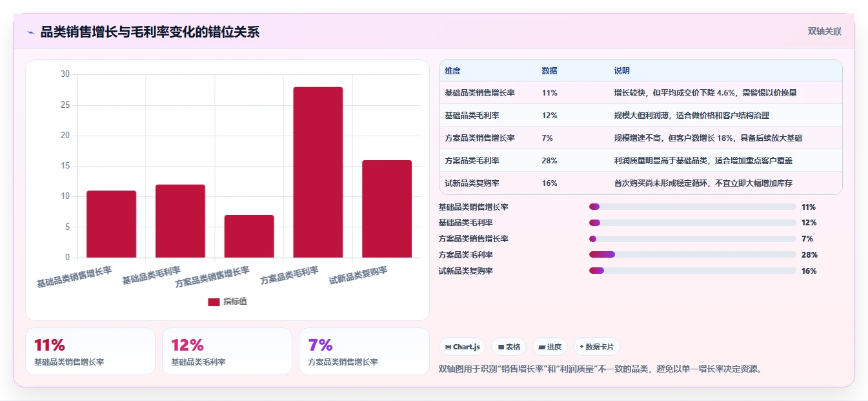Viewport: 868px width, 401px height.
Task: Click the 双轴关联 tag in header
Action: tap(824, 31)
